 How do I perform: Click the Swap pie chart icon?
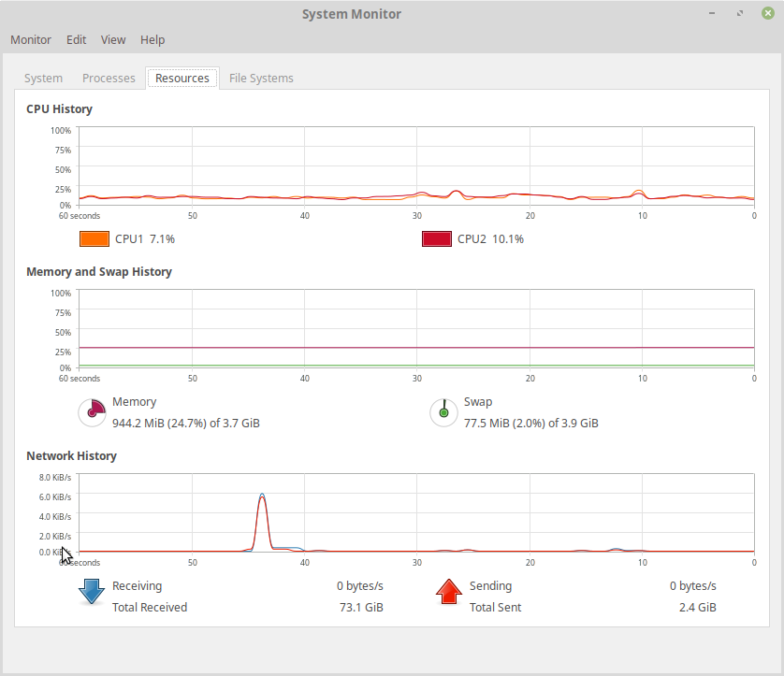[443, 412]
